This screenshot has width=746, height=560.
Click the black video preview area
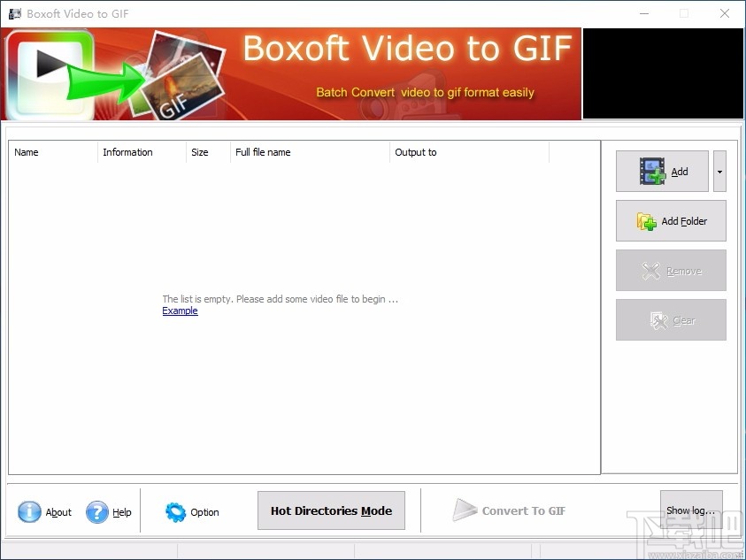(663, 73)
